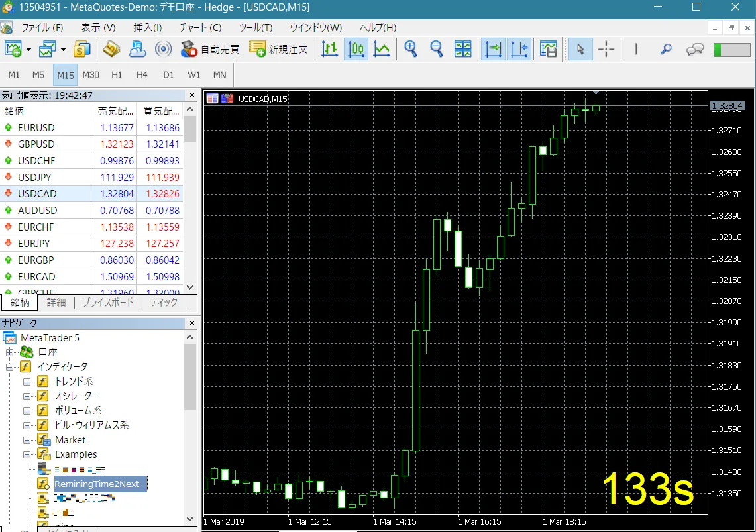Toggle chart shift button
This screenshot has width=756, height=532.
click(519, 49)
